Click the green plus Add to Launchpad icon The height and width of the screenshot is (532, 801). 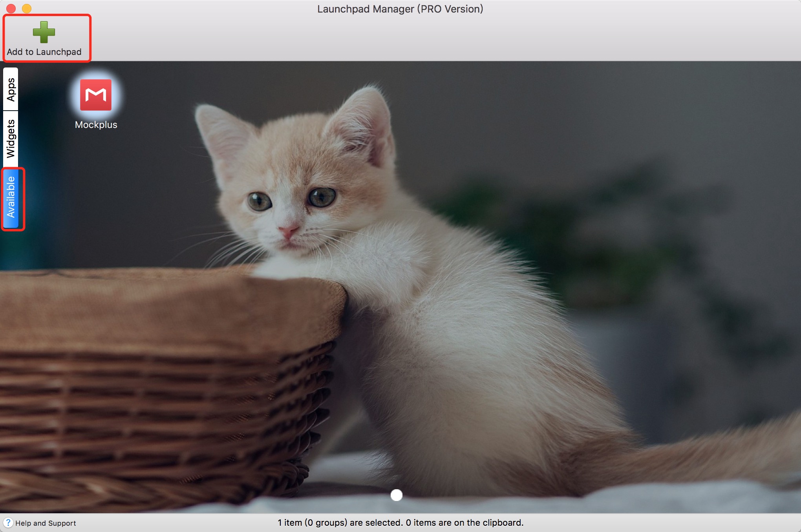[x=44, y=32]
